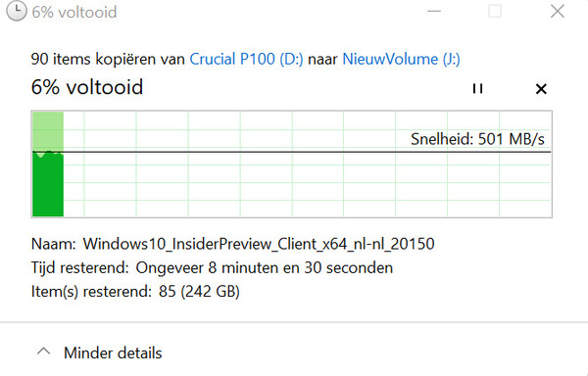This screenshot has height=376, width=588.
Task: Click the light green area above the speed line
Action: pyautogui.click(x=48, y=131)
